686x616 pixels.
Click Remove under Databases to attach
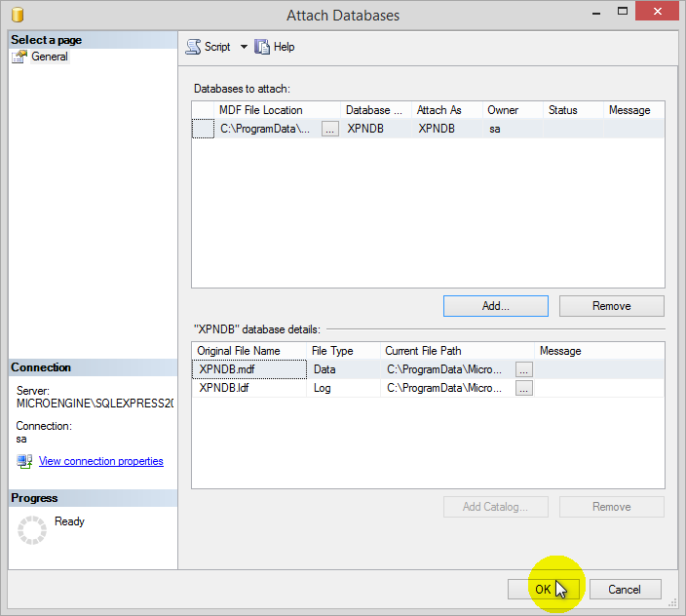[x=611, y=306]
